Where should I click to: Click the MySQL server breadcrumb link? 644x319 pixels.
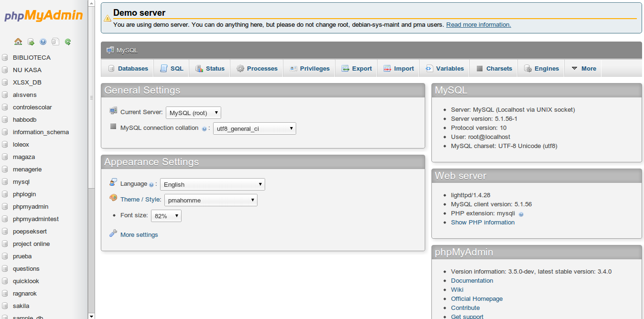coord(127,50)
